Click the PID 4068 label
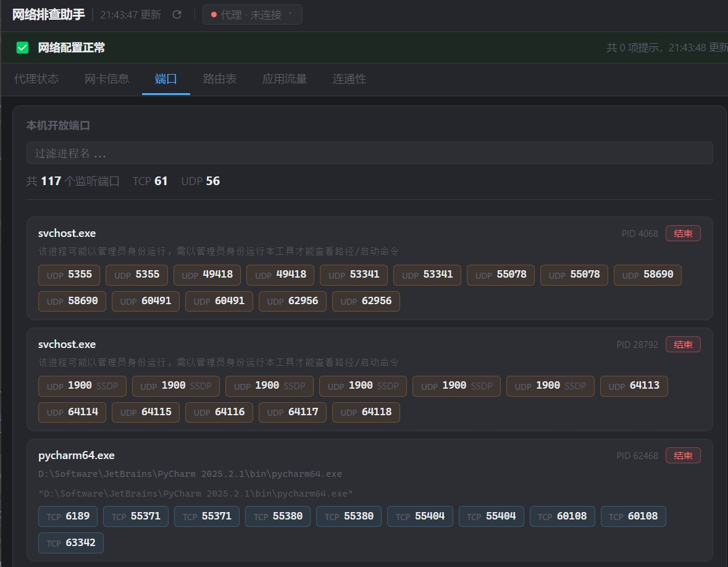The height and width of the screenshot is (567, 728). click(x=640, y=234)
